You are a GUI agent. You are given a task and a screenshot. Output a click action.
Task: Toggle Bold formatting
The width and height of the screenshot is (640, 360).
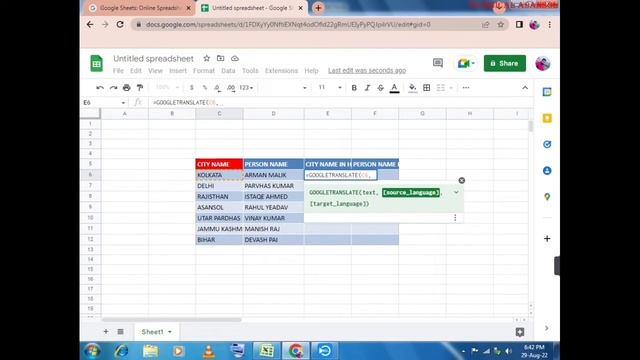pyautogui.click(x=354, y=88)
